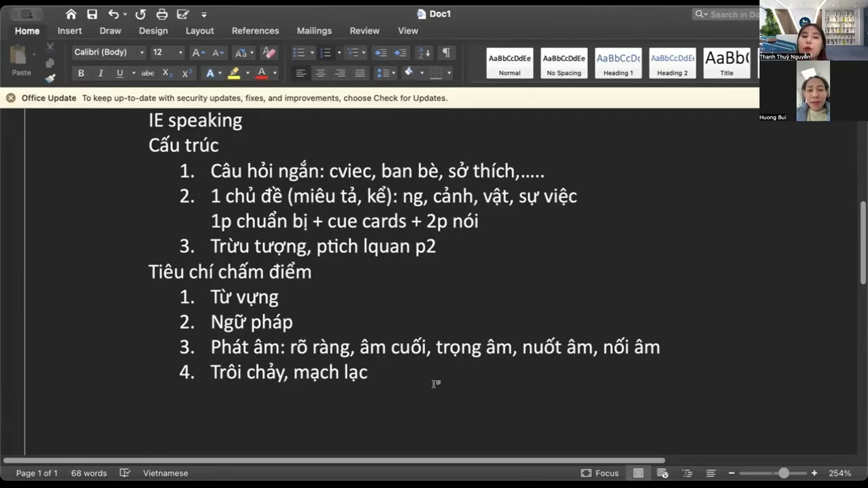
Task: Center the paragraph text
Action: coord(321,73)
